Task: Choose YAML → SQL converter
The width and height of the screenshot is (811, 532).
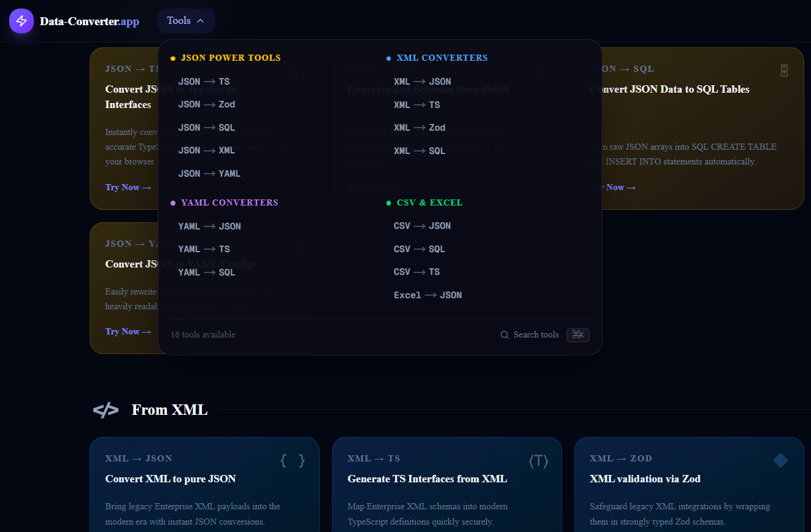Action: pyautogui.click(x=207, y=272)
